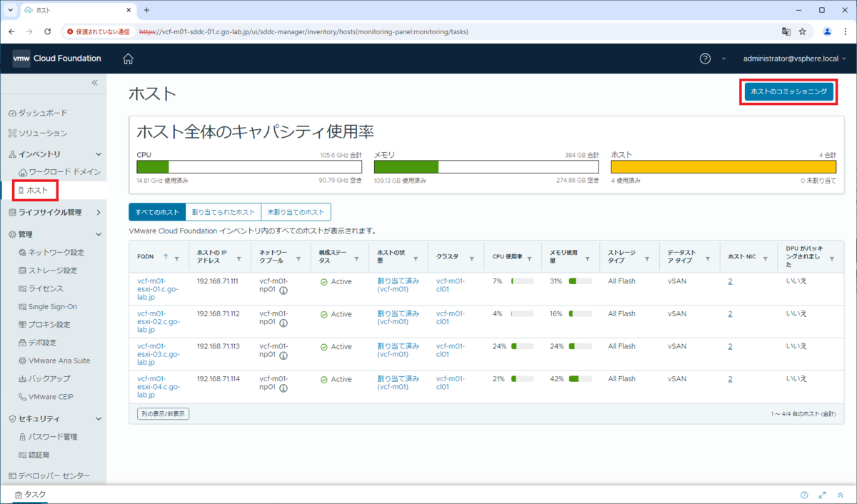Open the home icon in header
The width and height of the screenshot is (857, 504).
click(x=128, y=59)
